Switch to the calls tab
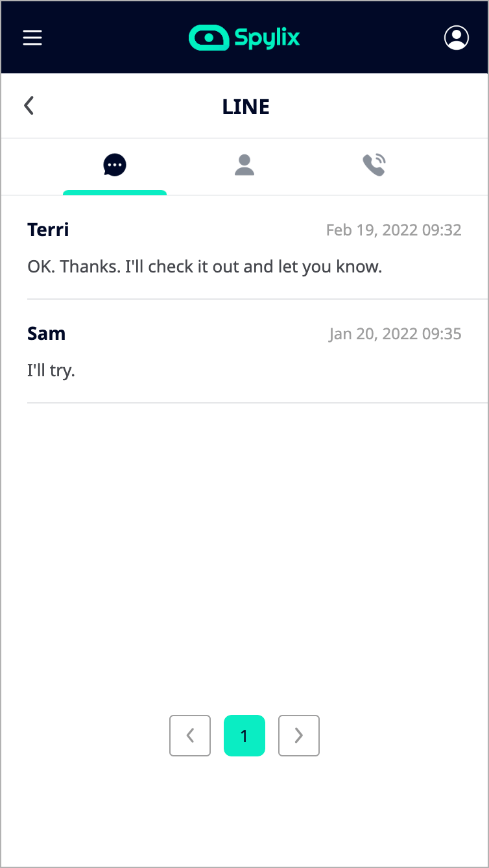This screenshot has height=868, width=489. (374, 165)
